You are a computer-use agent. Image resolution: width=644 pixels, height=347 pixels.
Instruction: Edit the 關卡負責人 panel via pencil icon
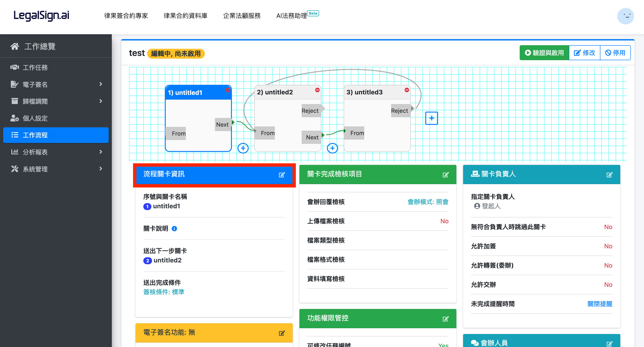tap(609, 175)
